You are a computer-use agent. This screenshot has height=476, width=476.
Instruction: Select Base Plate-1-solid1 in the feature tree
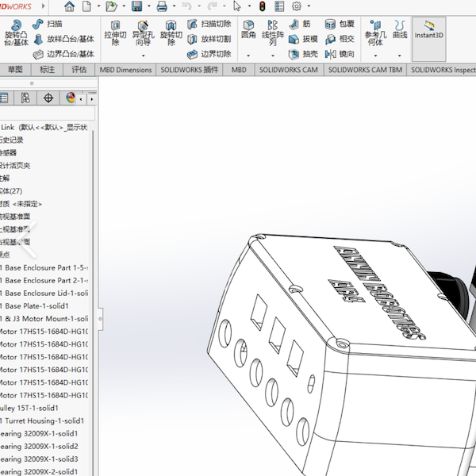pyautogui.click(x=36, y=305)
